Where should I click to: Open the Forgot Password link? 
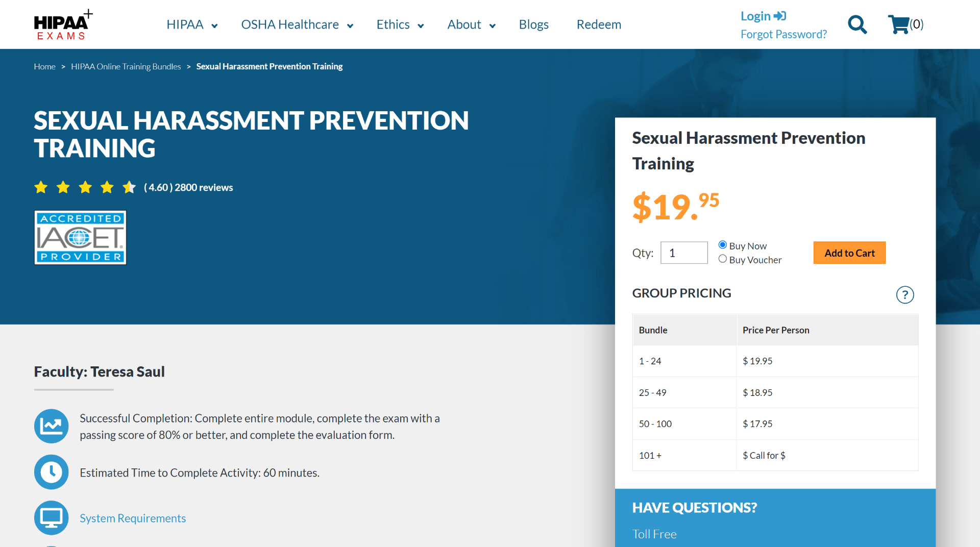point(783,34)
